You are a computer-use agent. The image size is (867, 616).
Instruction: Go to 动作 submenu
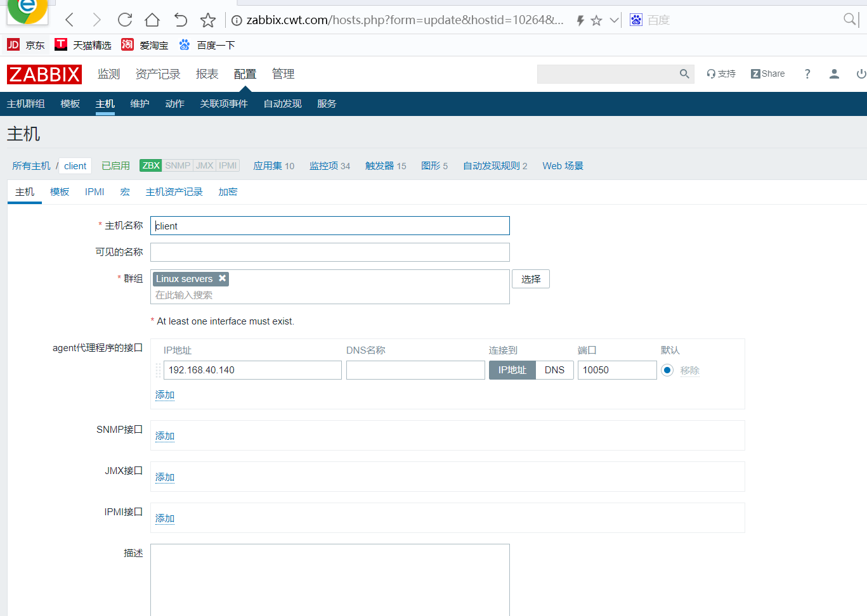coord(175,104)
